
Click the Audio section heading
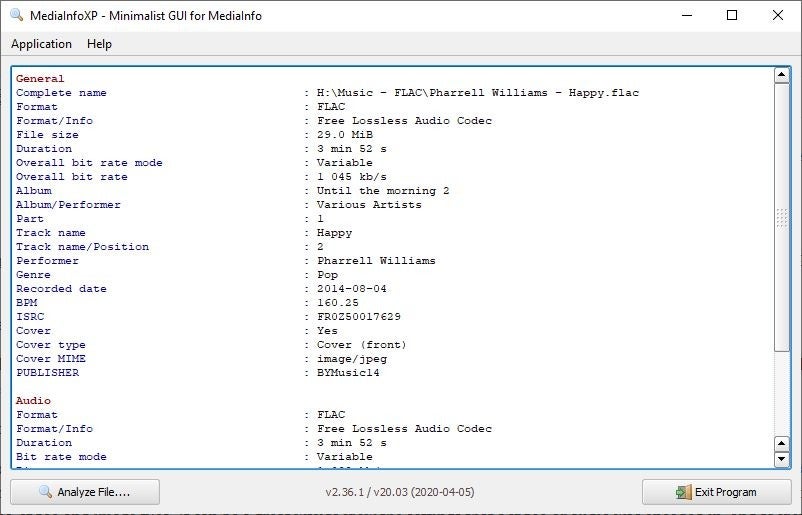pos(33,401)
